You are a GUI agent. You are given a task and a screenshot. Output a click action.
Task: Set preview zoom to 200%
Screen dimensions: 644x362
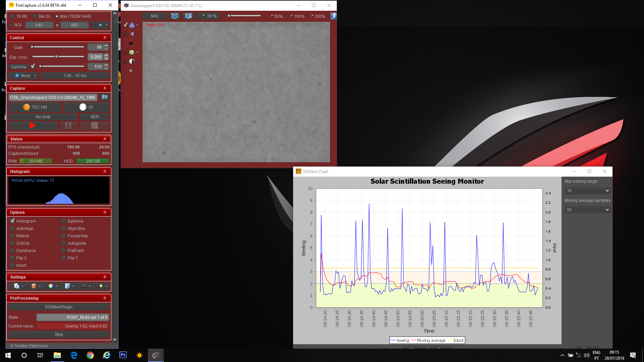tap(318, 16)
